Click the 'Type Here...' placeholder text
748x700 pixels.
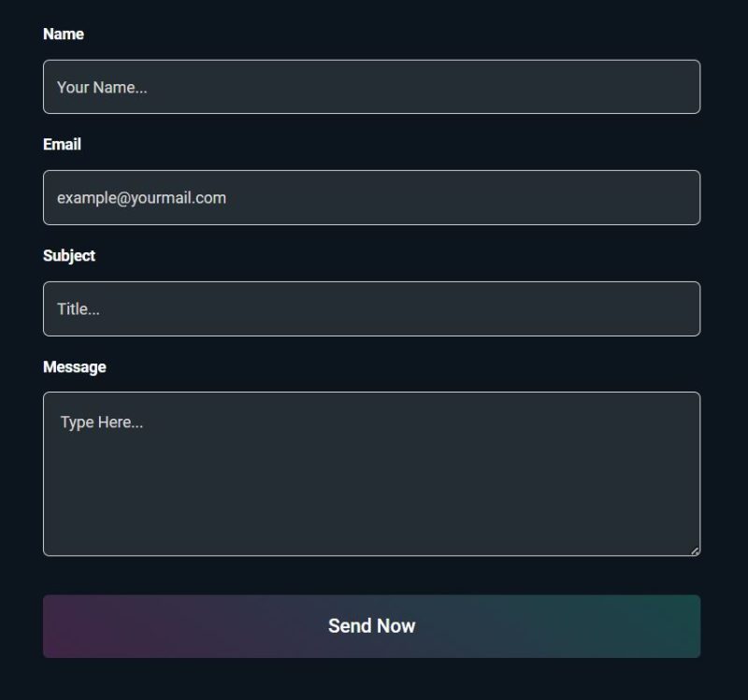(x=102, y=422)
